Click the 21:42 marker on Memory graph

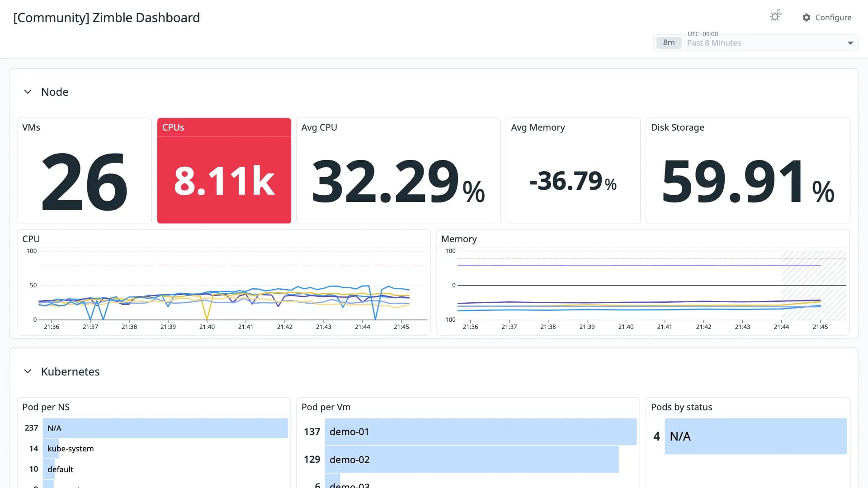pyautogui.click(x=703, y=327)
